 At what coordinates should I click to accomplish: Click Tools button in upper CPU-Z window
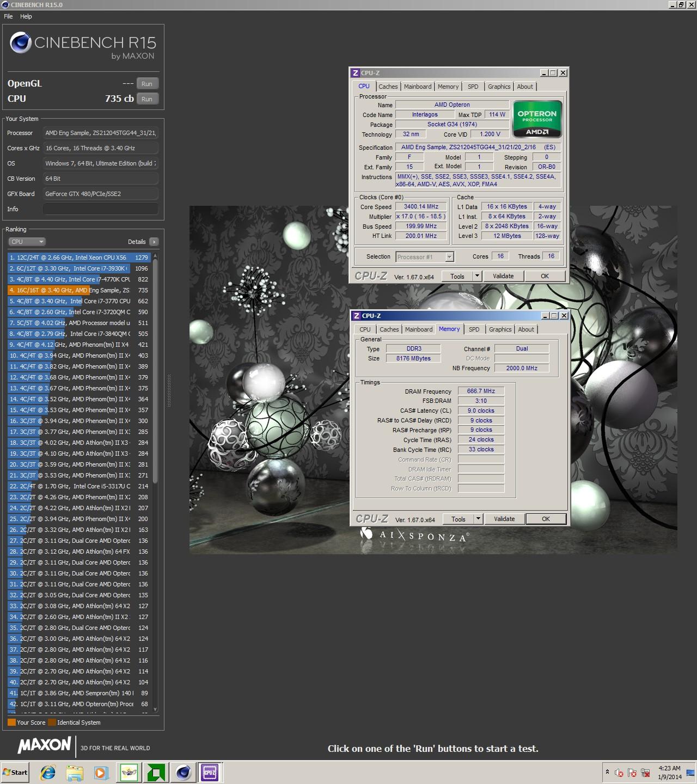click(x=457, y=276)
